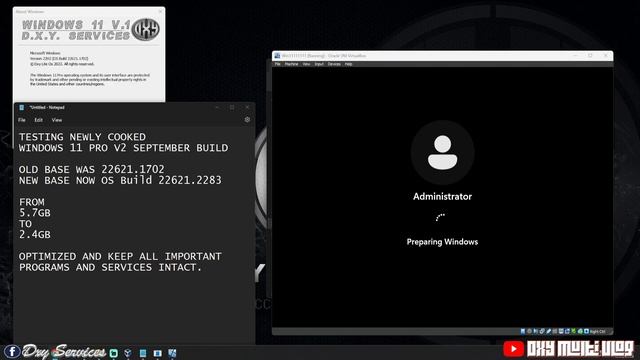Open the VirtualBox cube icon on taskbar

click(x=128, y=353)
